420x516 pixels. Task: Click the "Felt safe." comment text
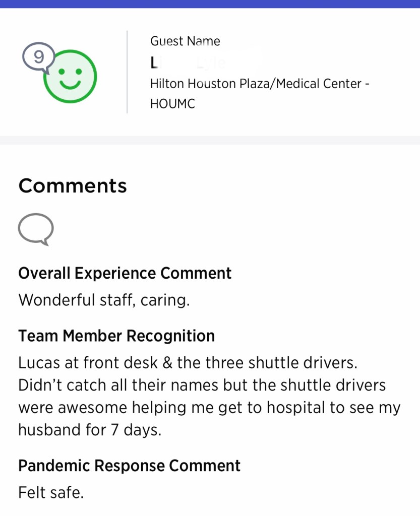coord(51,492)
